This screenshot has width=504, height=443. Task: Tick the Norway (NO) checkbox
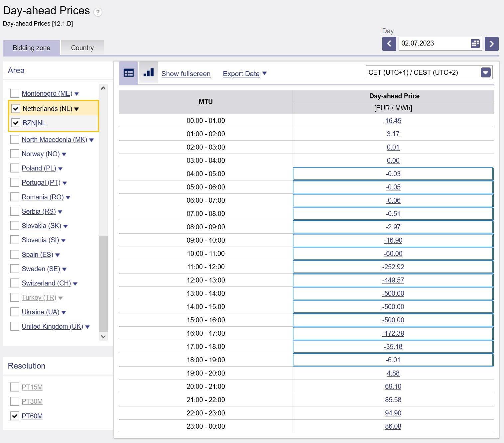point(15,154)
